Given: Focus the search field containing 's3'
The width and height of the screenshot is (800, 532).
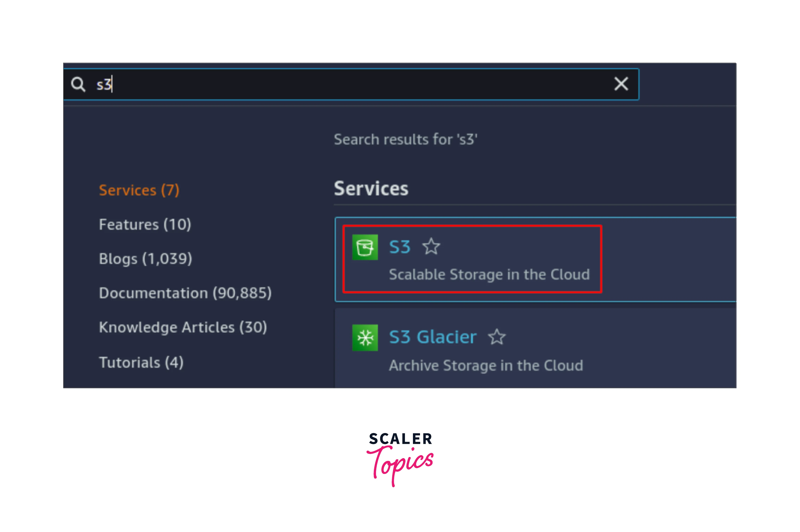Looking at the screenshot, I should pyautogui.click(x=340, y=84).
